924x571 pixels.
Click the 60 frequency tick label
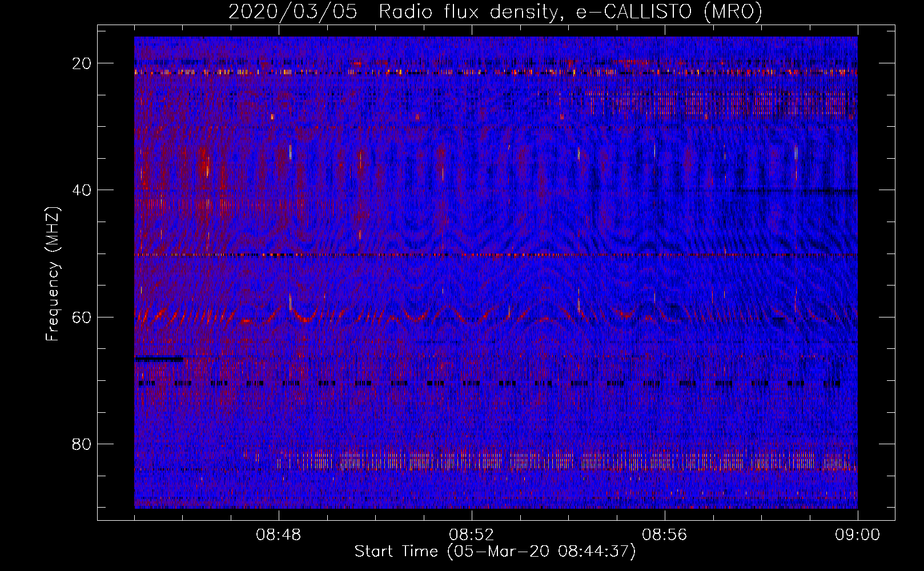(82, 317)
